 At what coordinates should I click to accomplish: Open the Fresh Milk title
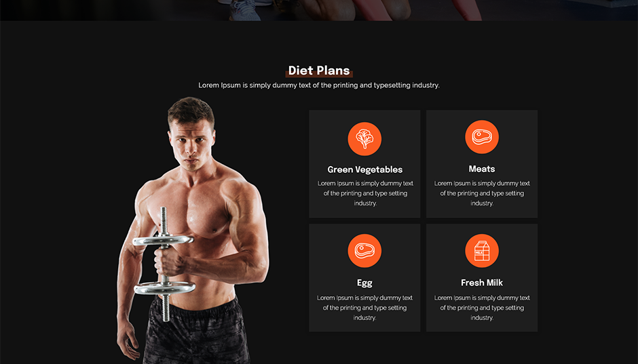pyautogui.click(x=482, y=283)
